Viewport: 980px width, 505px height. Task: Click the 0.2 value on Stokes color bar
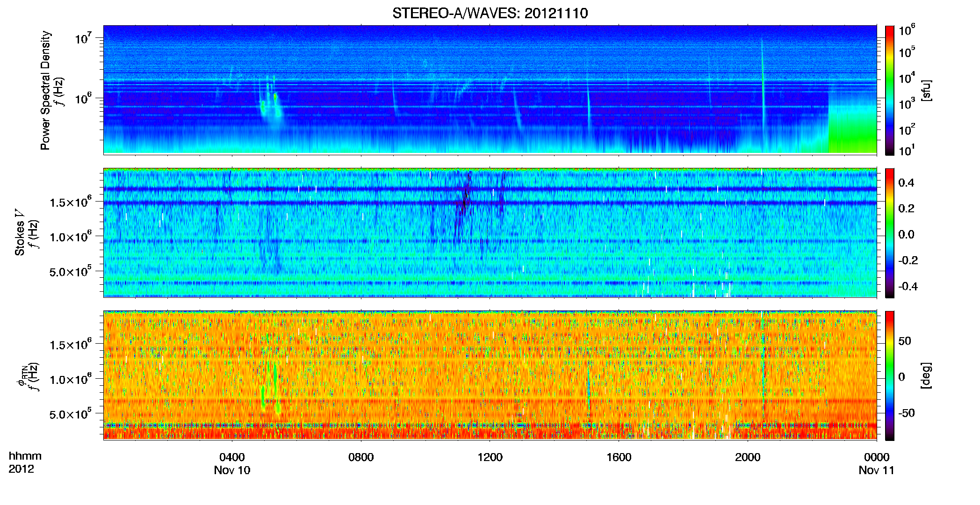pyautogui.click(x=907, y=209)
